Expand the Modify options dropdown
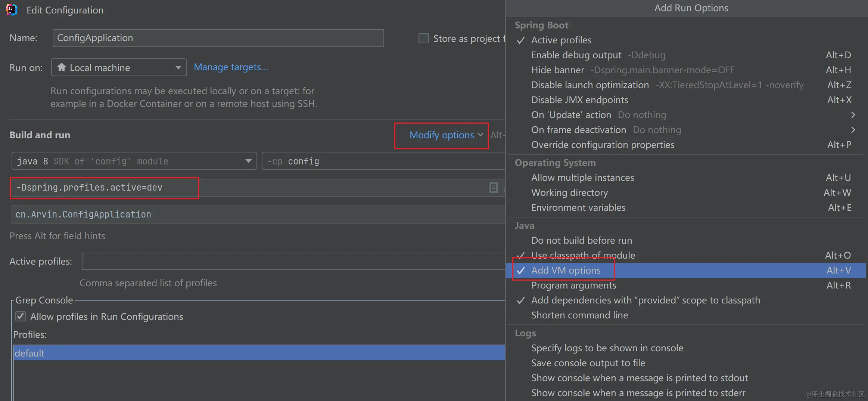Viewport: 868px width, 401px height. 446,135
